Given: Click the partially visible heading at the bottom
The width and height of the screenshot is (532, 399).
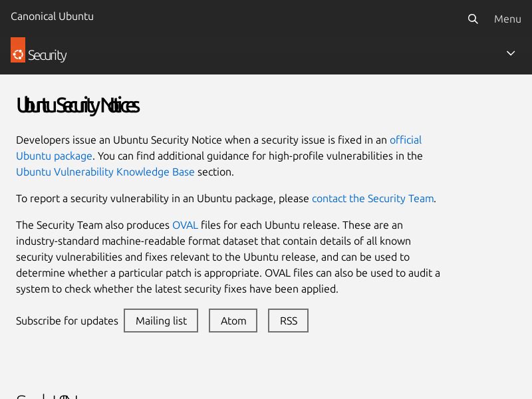Looking at the screenshot, I should [47, 396].
